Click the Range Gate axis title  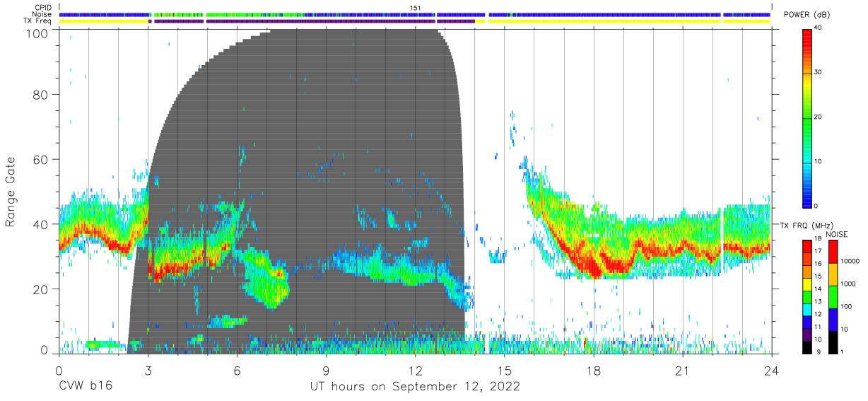point(11,192)
